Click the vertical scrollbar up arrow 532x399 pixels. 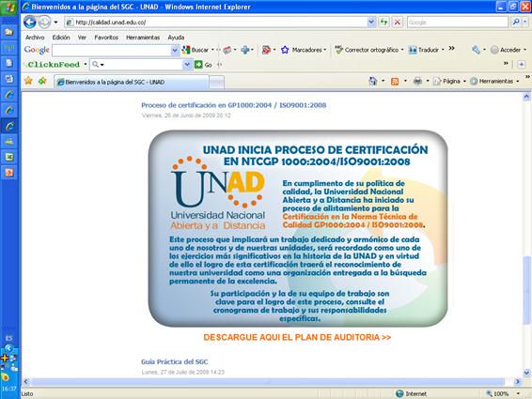pos(526,97)
